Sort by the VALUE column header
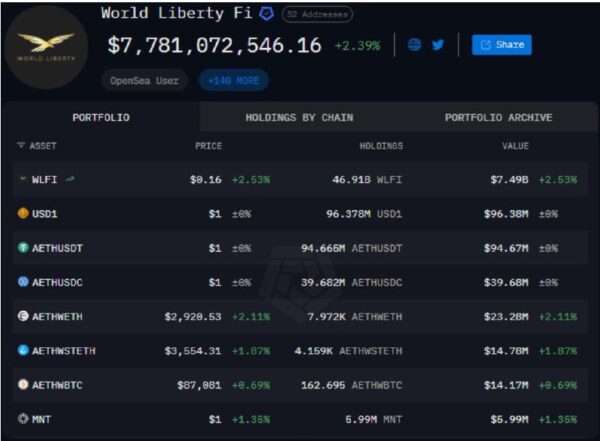Viewport: 600px width, 441px height. pos(515,146)
